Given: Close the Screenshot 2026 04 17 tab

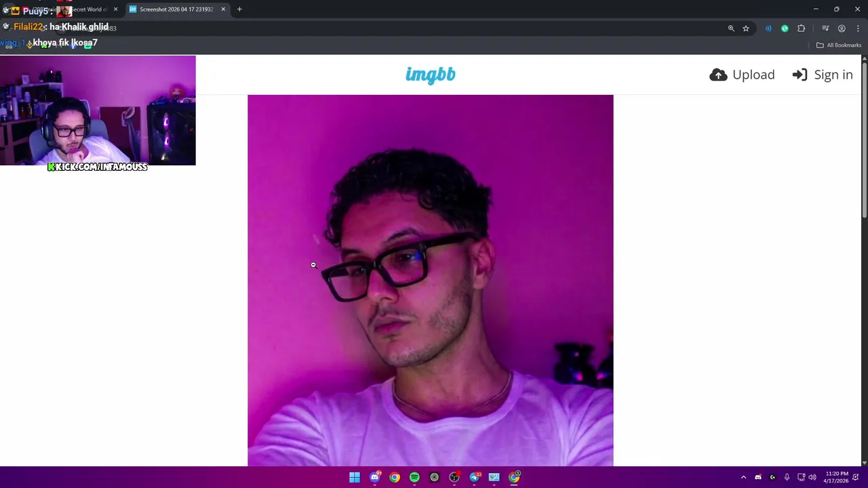Looking at the screenshot, I should pyautogui.click(x=223, y=9).
